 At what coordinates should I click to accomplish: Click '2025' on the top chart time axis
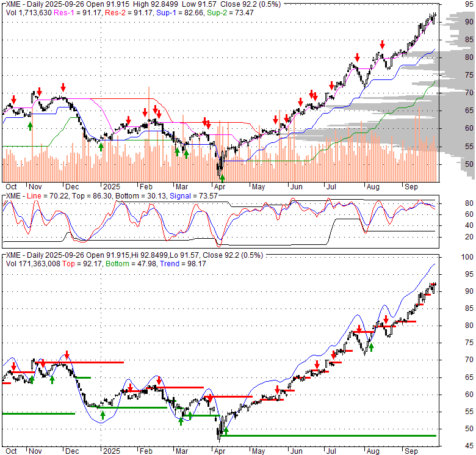coord(112,187)
